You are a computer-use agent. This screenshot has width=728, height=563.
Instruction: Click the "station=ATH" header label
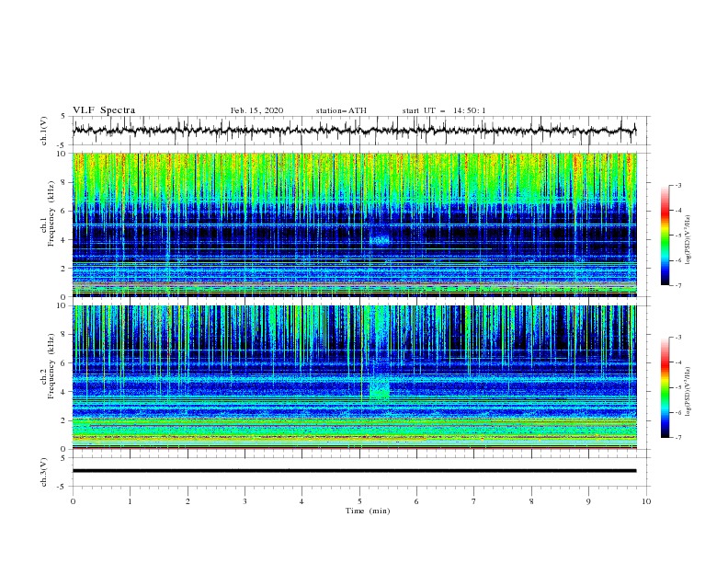[341, 110]
